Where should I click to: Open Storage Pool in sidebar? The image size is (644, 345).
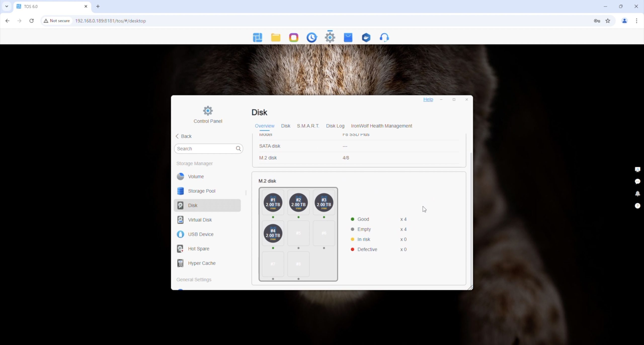[x=202, y=191]
